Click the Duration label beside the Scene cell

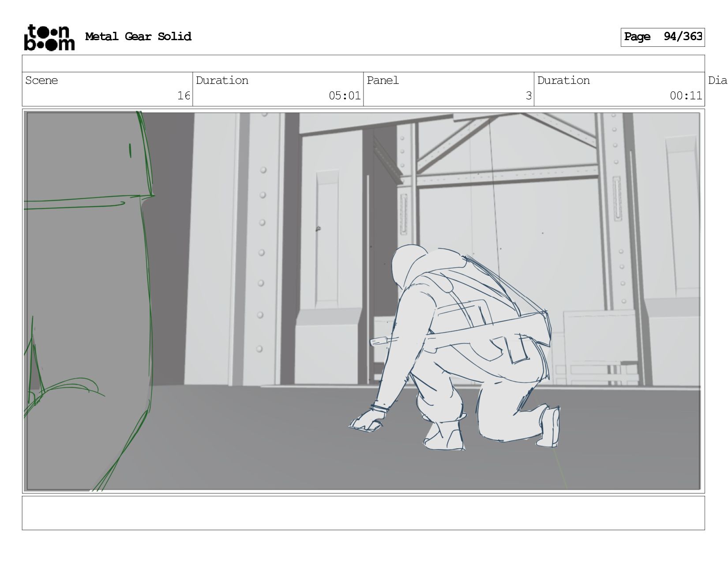222,80
